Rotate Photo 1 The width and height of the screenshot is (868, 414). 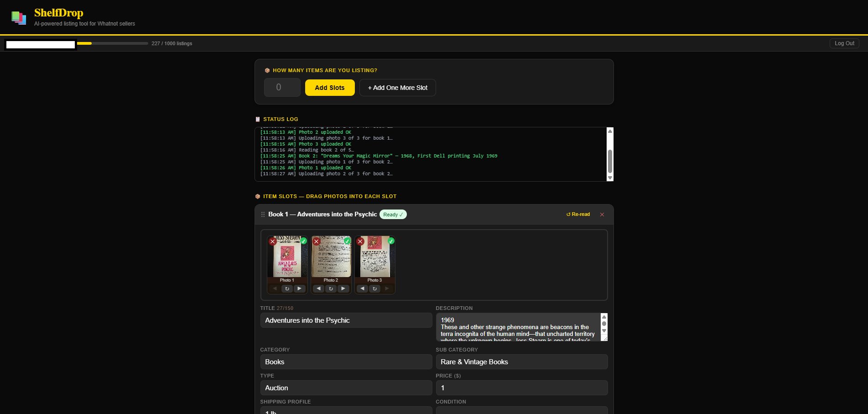tap(287, 288)
